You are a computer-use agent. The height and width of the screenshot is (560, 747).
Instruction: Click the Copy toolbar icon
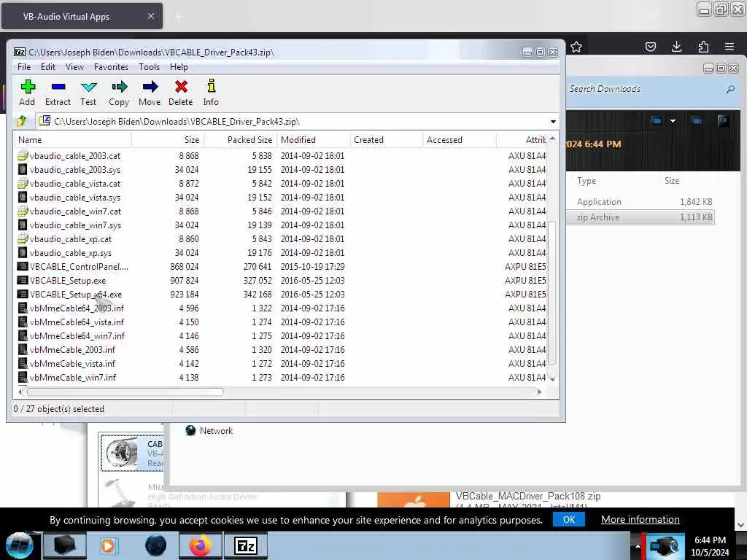click(119, 93)
